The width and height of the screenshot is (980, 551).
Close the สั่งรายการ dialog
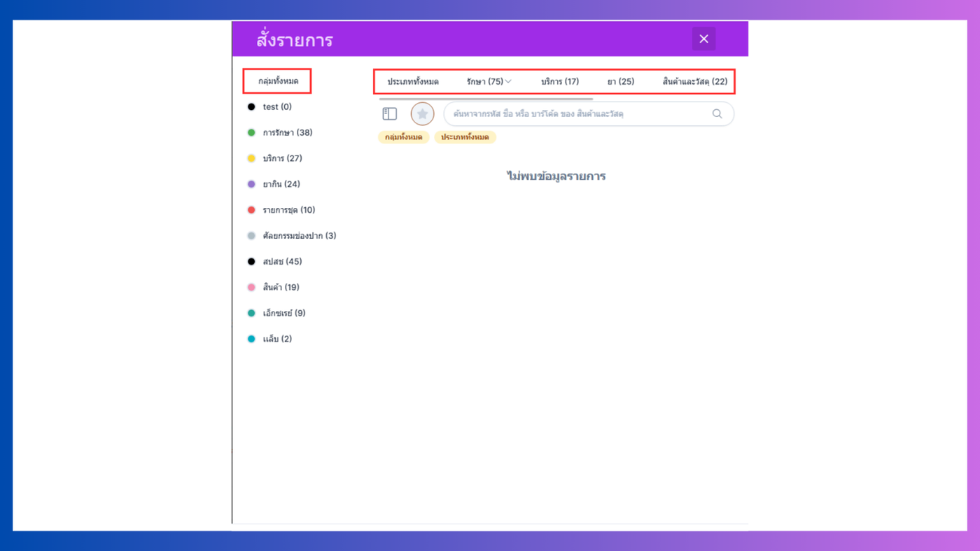(x=703, y=39)
